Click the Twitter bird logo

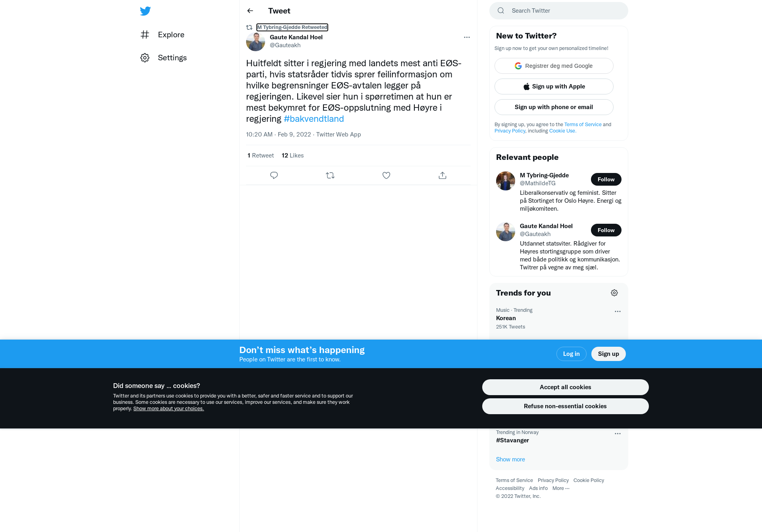(x=145, y=11)
